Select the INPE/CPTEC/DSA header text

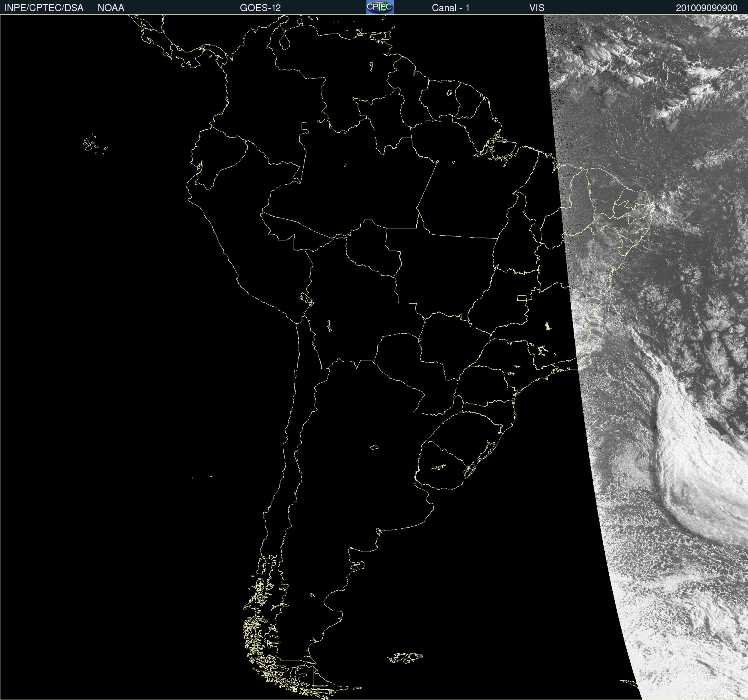pyautogui.click(x=44, y=8)
